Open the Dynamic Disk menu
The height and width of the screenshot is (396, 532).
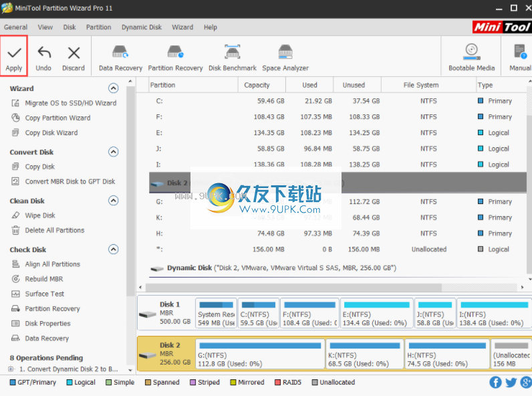coord(142,27)
